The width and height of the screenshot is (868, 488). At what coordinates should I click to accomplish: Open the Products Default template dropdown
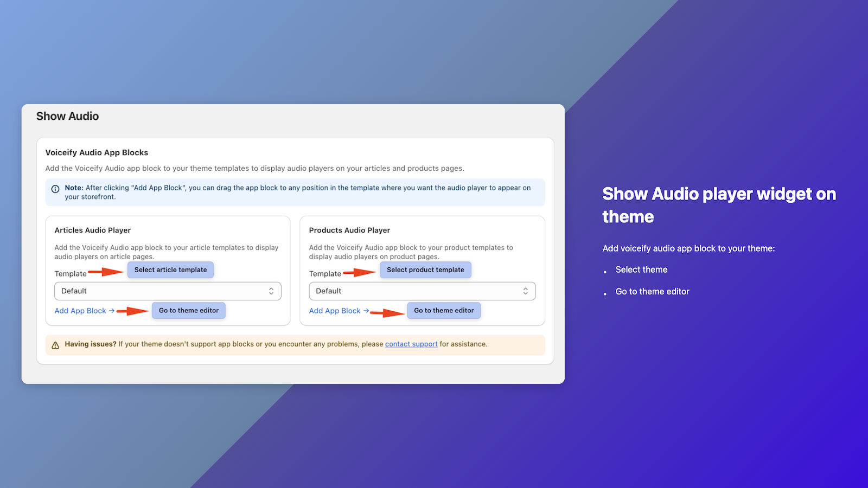coord(422,291)
